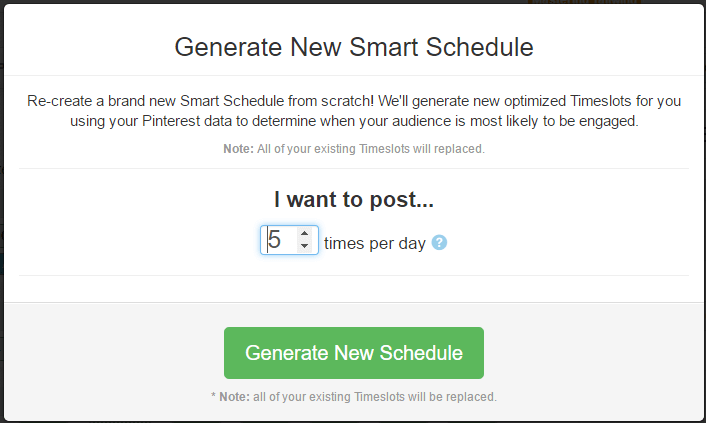The width and height of the screenshot is (706, 423).
Task: Click the word 'Generate' on green button
Action: tap(286, 353)
